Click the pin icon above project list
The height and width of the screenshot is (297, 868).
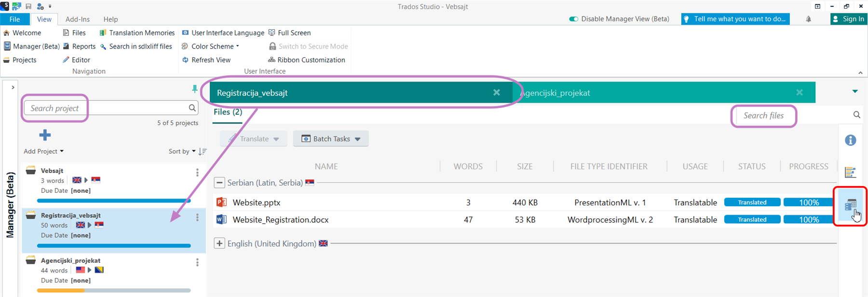point(195,89)
